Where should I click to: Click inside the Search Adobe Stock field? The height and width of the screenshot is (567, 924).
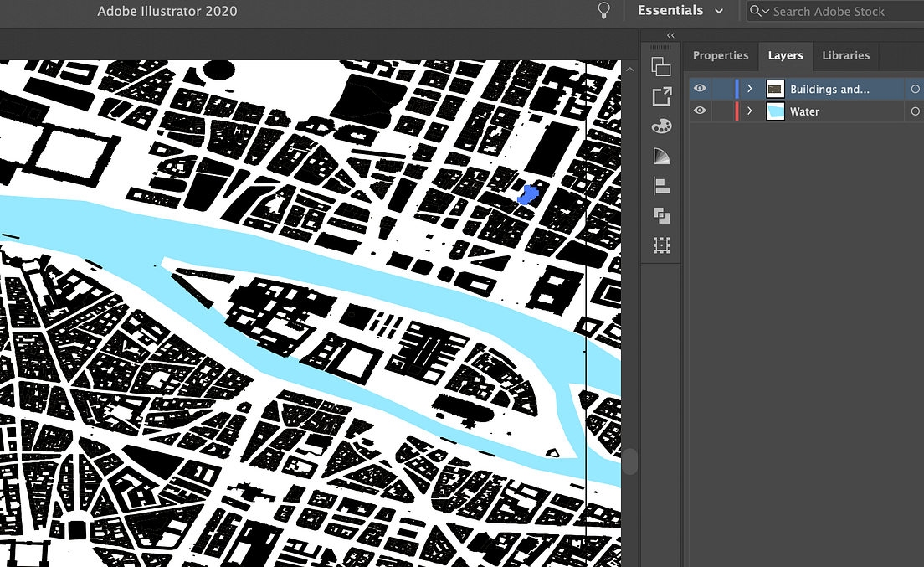point(829,11)
